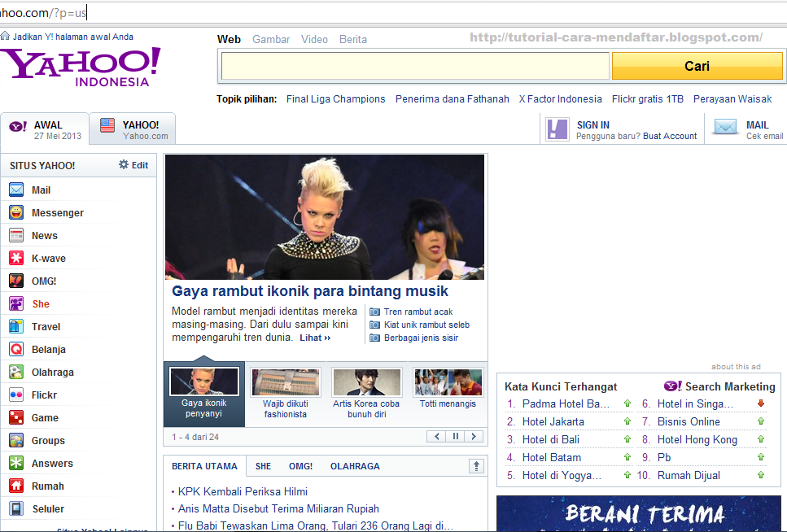Screen dimensions: 787x532
Task: Click into the Yahoo search input field
Action: point(415,66)
